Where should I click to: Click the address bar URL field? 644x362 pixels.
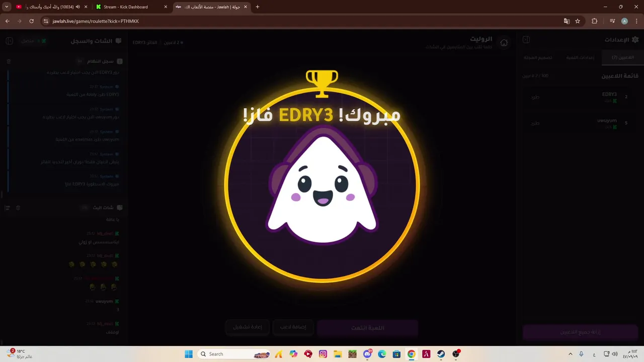click(302, 21)
